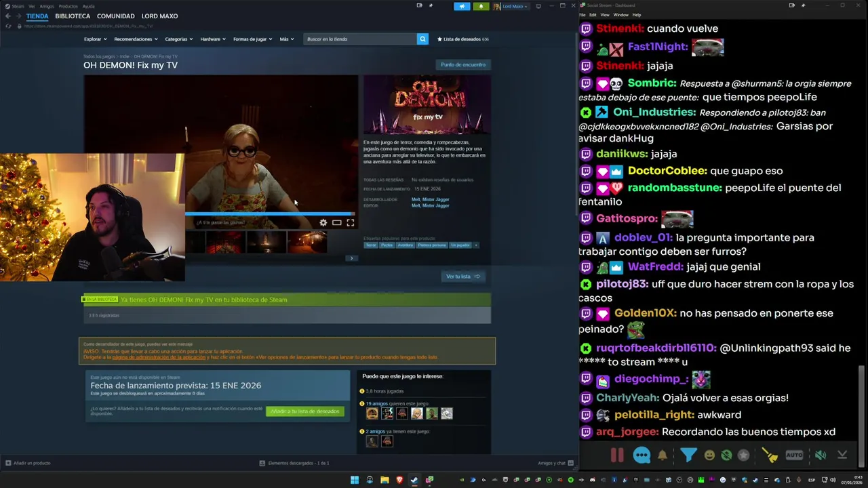Open the Lord Maxo account dropdown
Viewport: 868px width, 488px height.
pos(510,6)
